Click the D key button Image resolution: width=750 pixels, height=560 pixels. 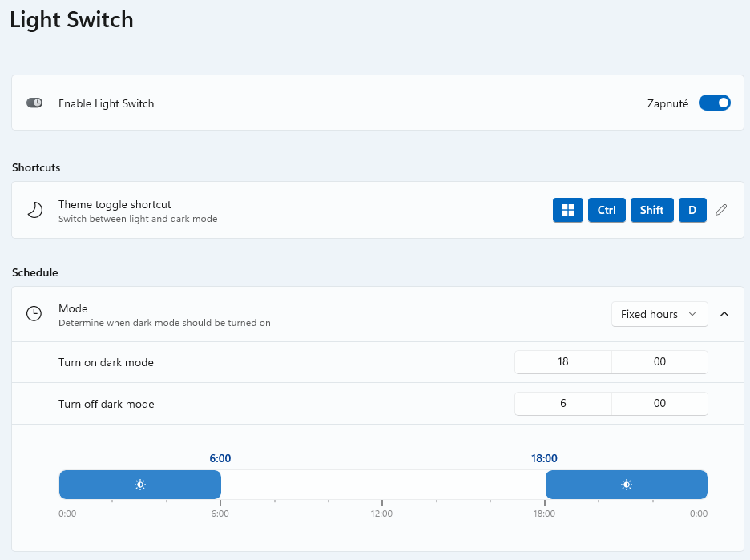pos(692,210)
